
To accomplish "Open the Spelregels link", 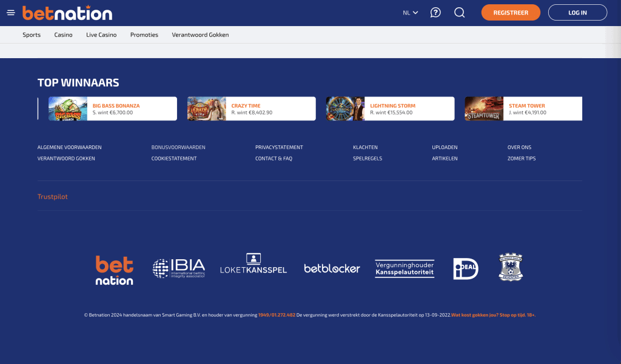I will tap(368, 158).
